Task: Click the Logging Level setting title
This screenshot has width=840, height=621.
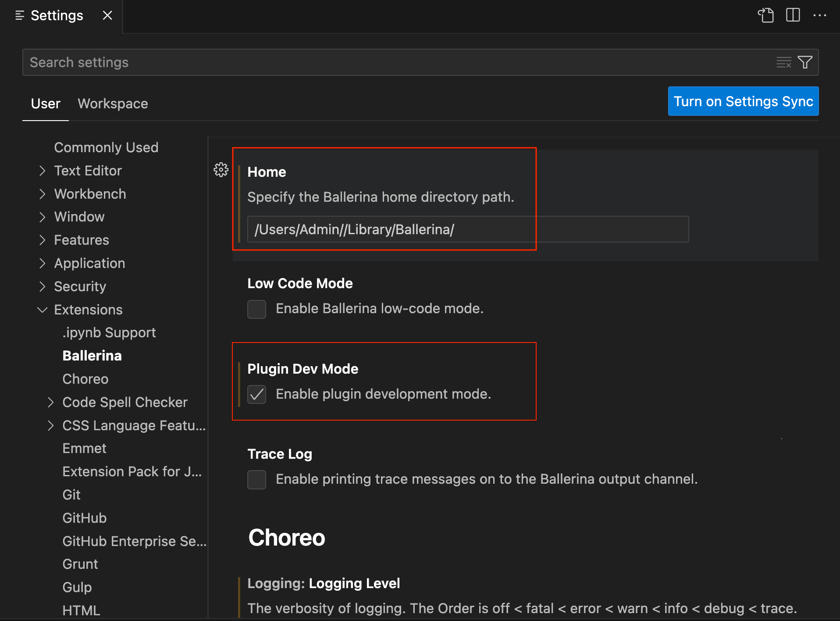Action: pyautogui.click(x=354, y=583)
